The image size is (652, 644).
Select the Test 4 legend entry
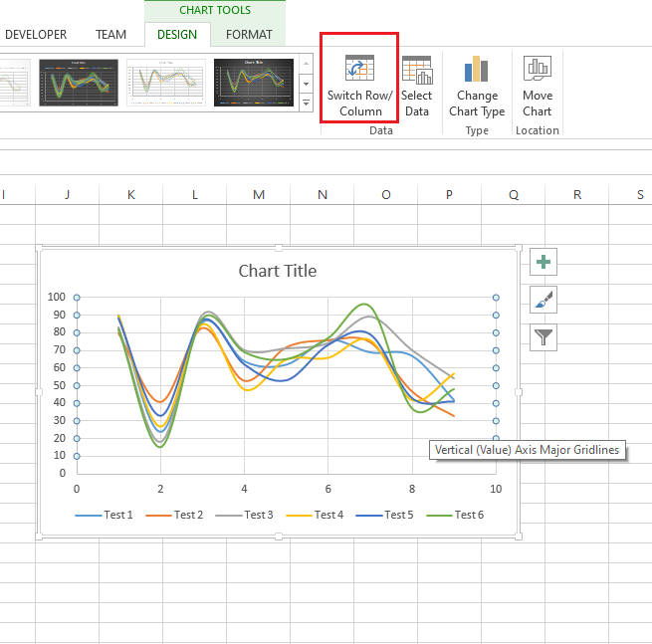(x=315, y=515)
